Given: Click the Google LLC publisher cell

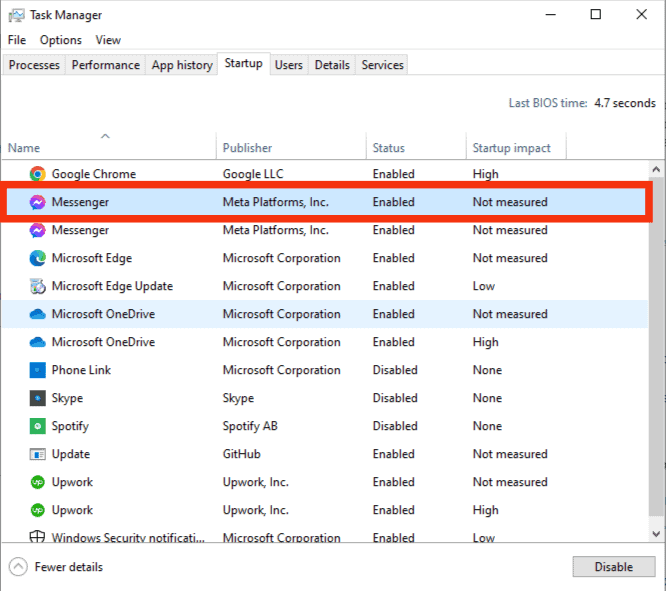Looking at the screenshot, I should [253, 174].
